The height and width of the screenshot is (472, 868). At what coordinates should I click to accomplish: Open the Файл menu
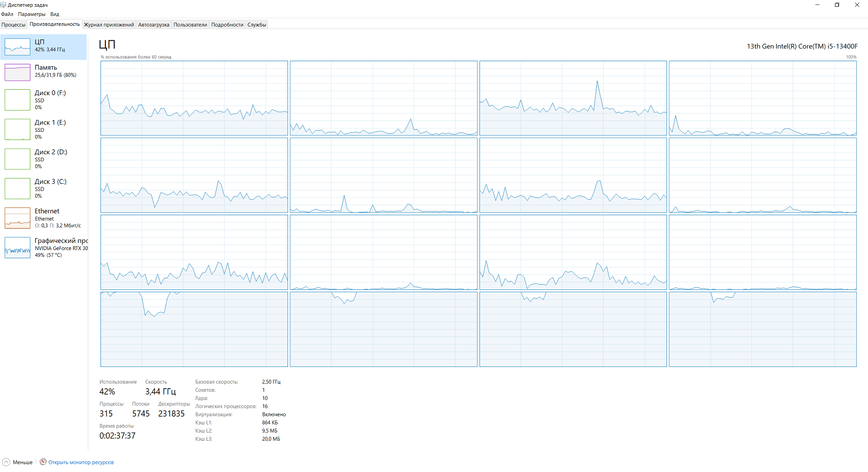7,14
